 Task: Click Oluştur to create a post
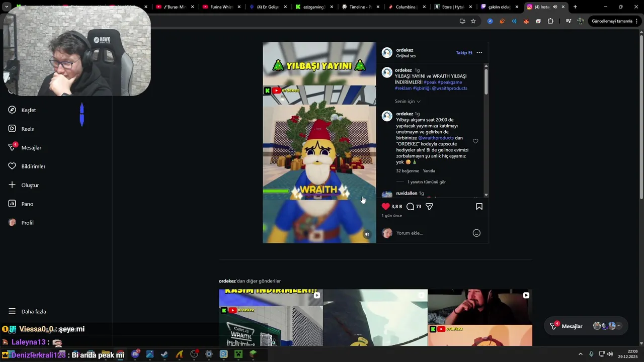click(x=24, y=185)
